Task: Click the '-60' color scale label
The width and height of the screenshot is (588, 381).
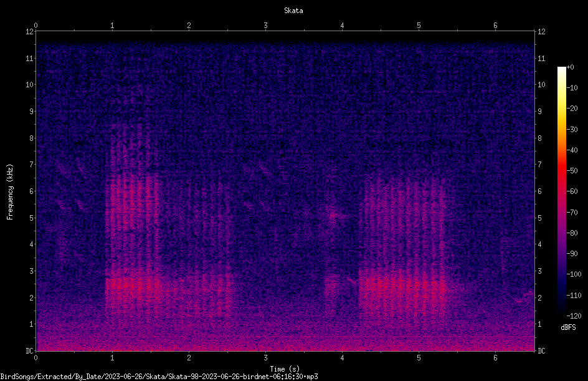Action: coord(572,191)
